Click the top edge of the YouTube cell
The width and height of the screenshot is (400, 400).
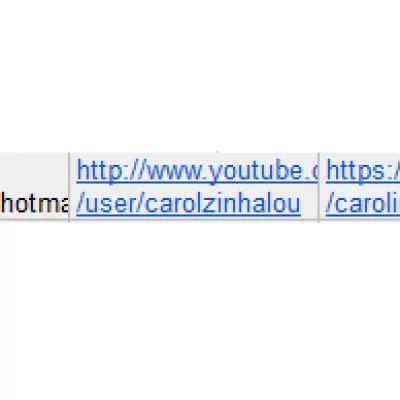click(x=194, y=153)
